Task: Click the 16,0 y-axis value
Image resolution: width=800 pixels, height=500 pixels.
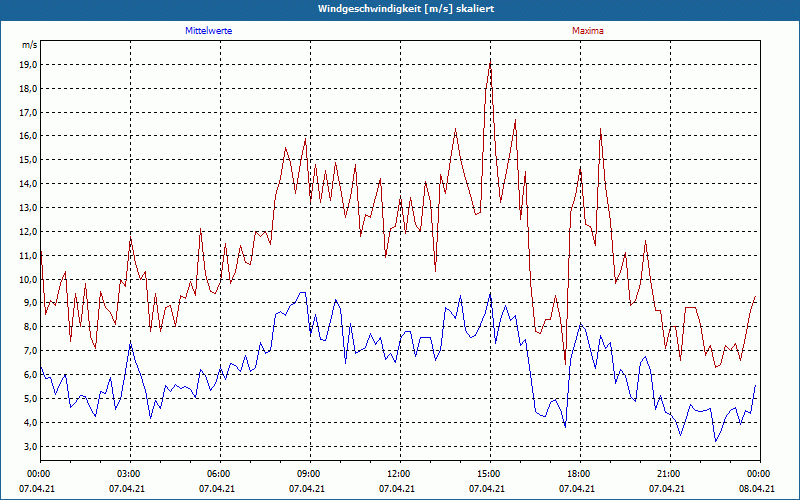Action: click(x=29, y=136)
